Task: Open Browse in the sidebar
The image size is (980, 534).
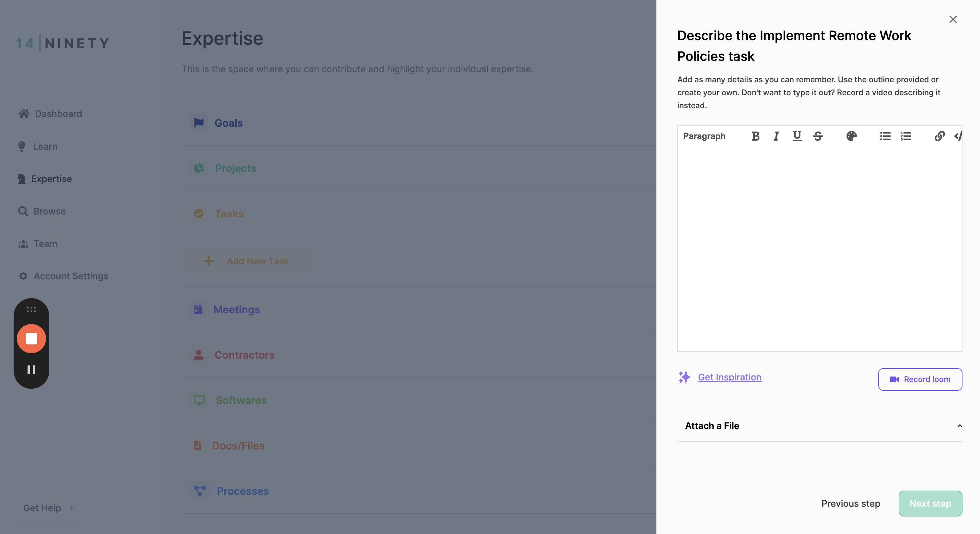Action: [x=42, y=211]
